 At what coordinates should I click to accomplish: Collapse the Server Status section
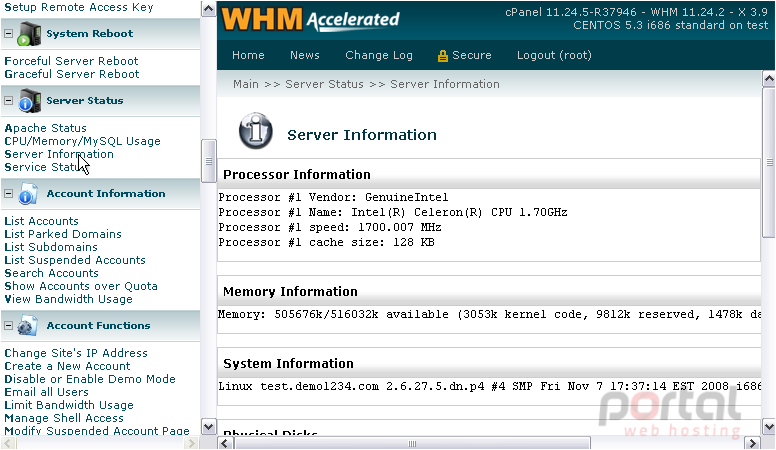pyautogui.click(x=8, y=100)
